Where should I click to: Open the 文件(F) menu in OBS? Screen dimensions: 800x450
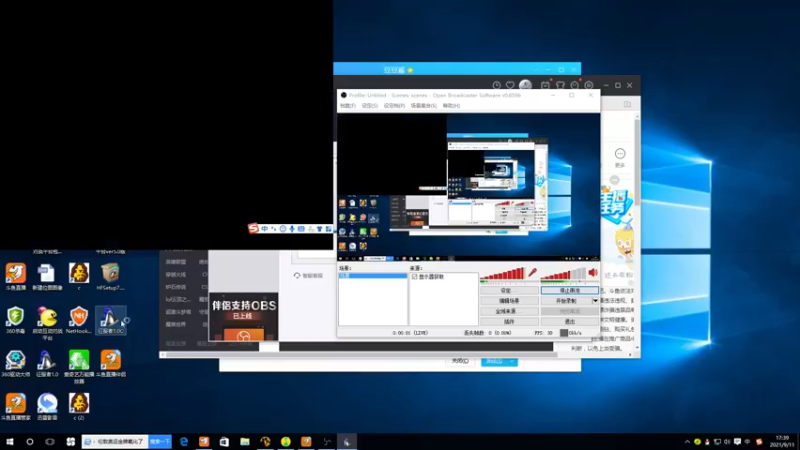pos(347,106)
